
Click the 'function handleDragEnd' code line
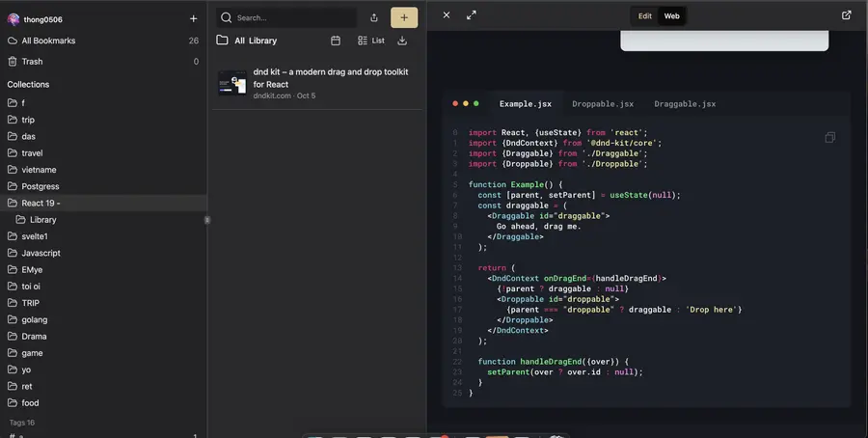(553, 362)
